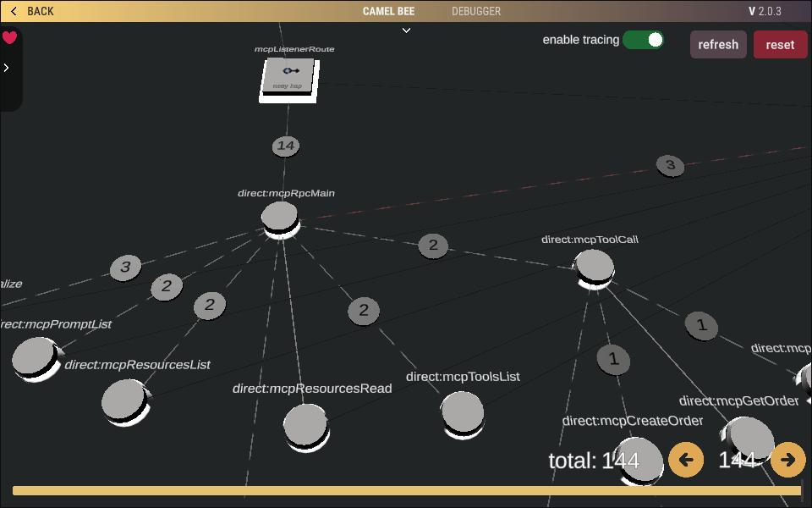Screen dimensions: 812x508
Task: Click the direct:mcpCreateOrder node
Action: coord(639,461)
